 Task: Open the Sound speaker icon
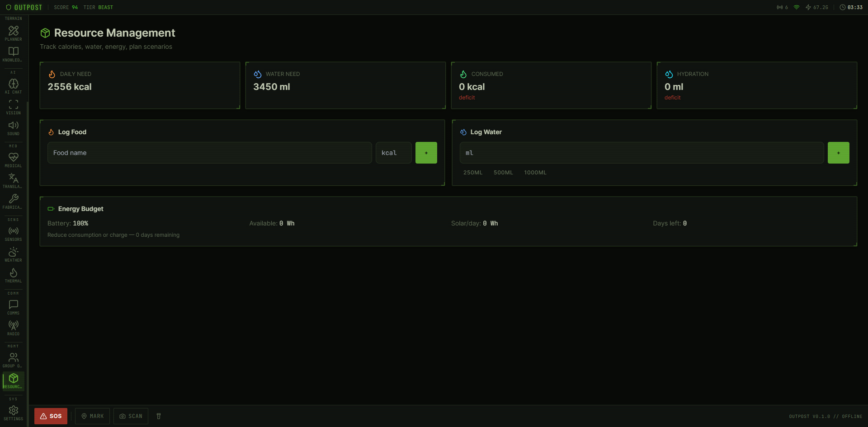click(x=14, y=128)
